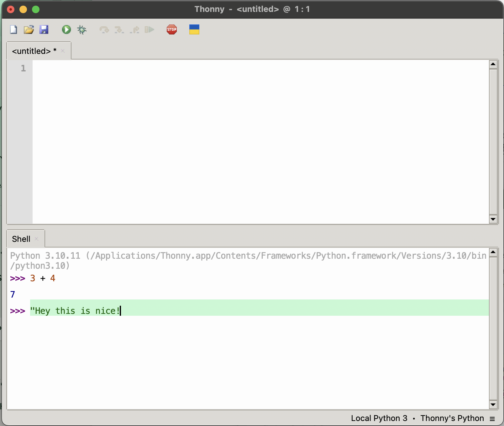
Task: Open a file with the folder icon
Action: (x=29, y=30)
